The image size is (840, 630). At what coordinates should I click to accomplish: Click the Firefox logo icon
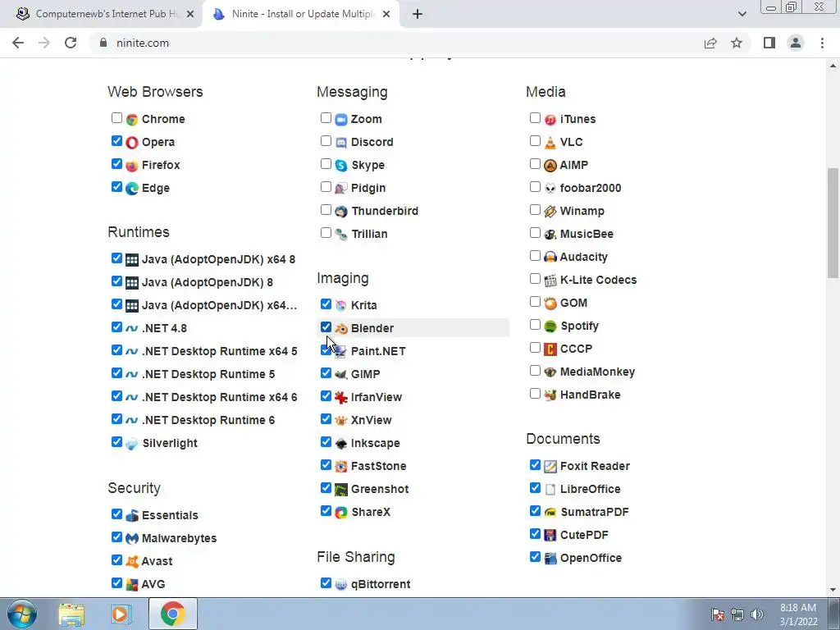132,166
